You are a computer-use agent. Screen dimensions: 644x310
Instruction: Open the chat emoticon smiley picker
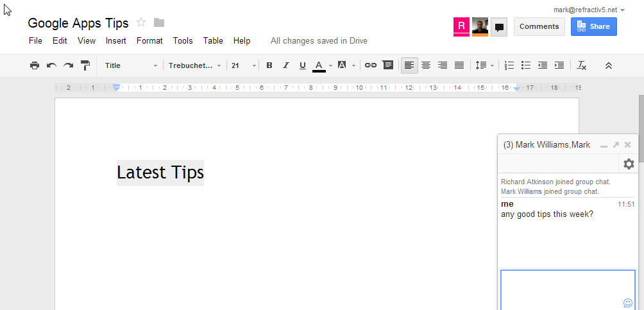(627, 302)
